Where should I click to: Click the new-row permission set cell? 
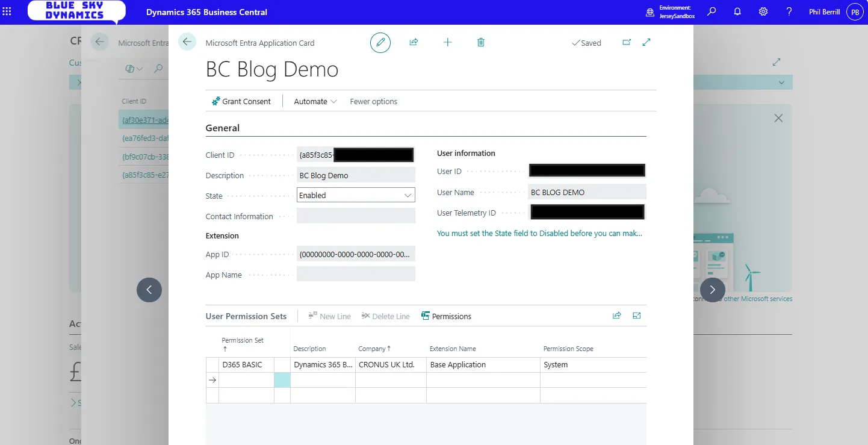pyautogui.click(x=246, y=380)
